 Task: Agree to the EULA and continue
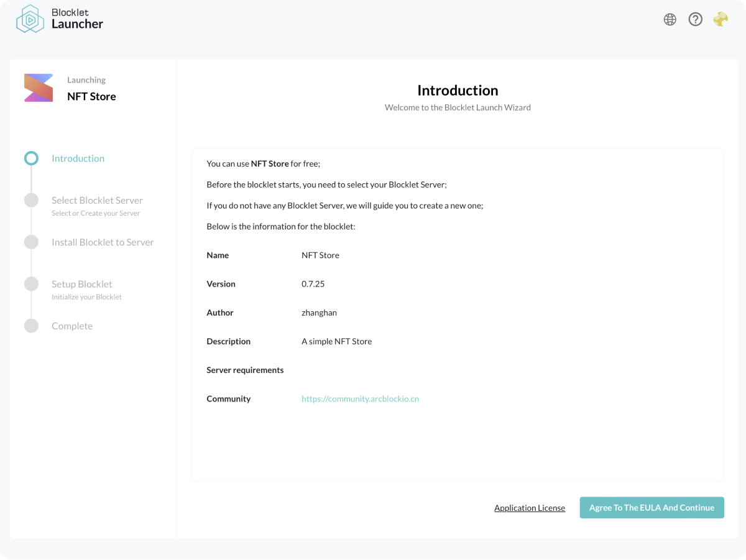[652, 508]
